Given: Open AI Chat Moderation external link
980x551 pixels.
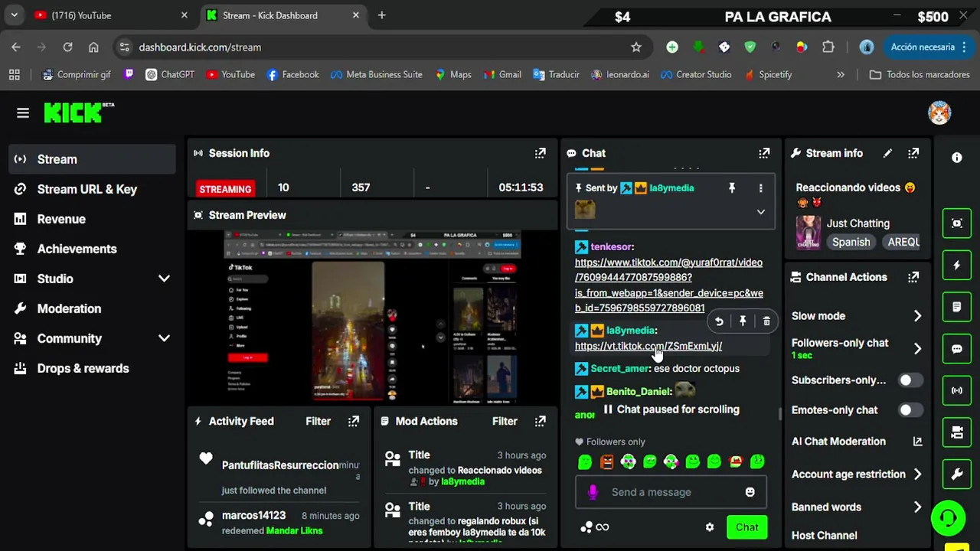Looking at the screenshot, I should click(917, 442).
